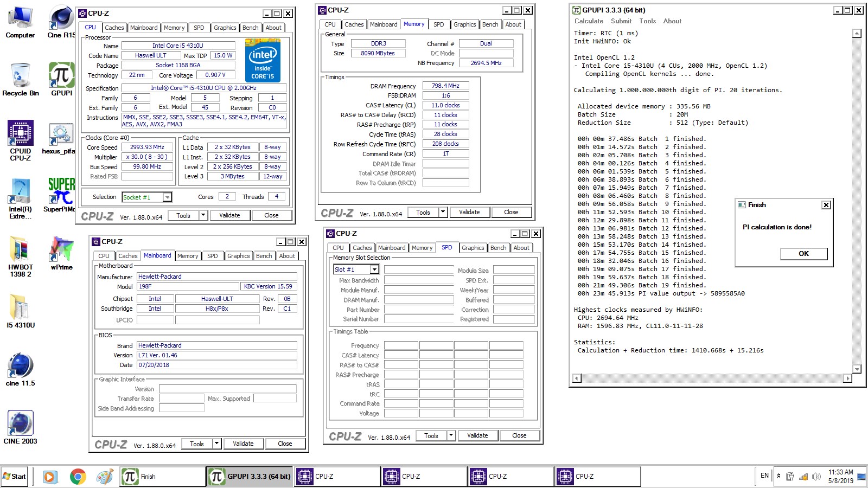Select the About tab in SPD window
The image size is (868, 488).
tap(521, 248)
